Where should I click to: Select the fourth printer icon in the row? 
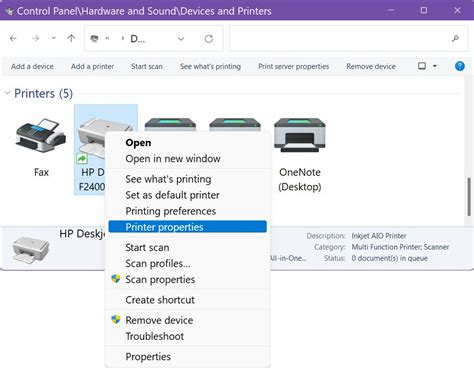point(235,124)
